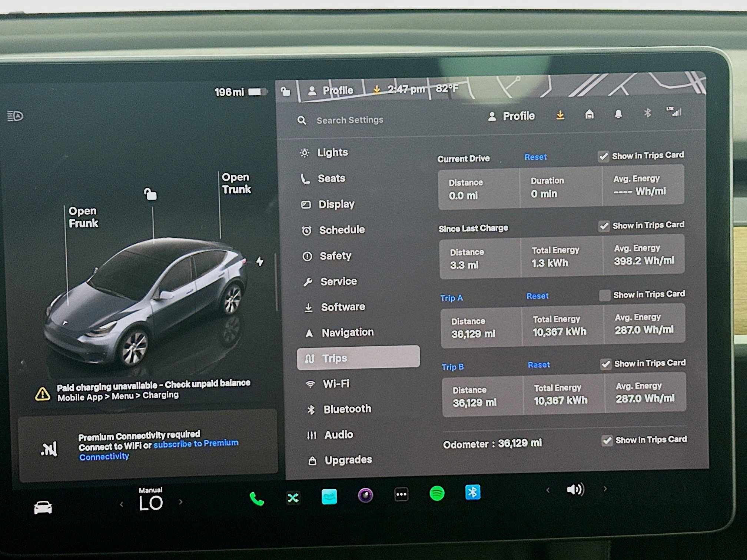Enable Show in Trips Card for Trip A
The width and height of the screenshot is (747, 560).
[605, 295]
